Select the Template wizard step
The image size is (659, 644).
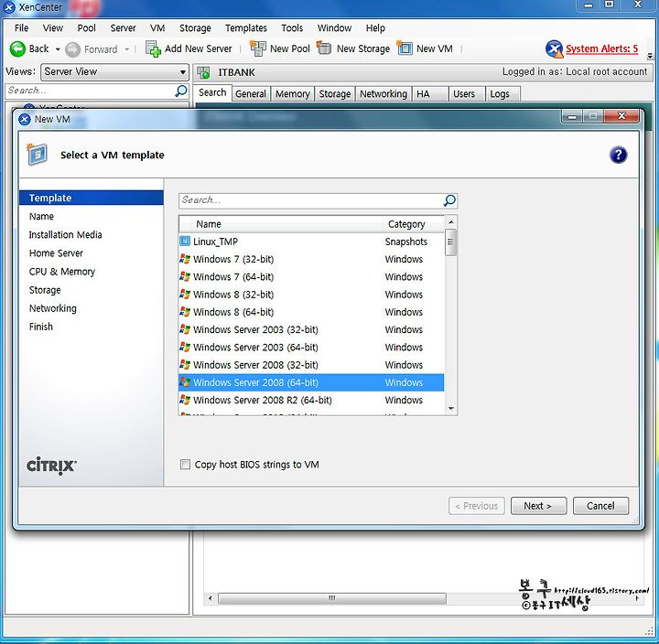point(92,198)
